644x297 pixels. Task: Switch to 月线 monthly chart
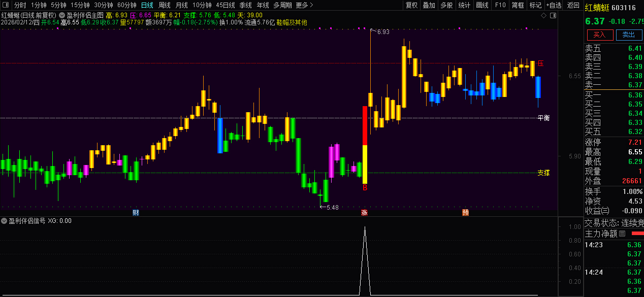click(x=182, y=5)
